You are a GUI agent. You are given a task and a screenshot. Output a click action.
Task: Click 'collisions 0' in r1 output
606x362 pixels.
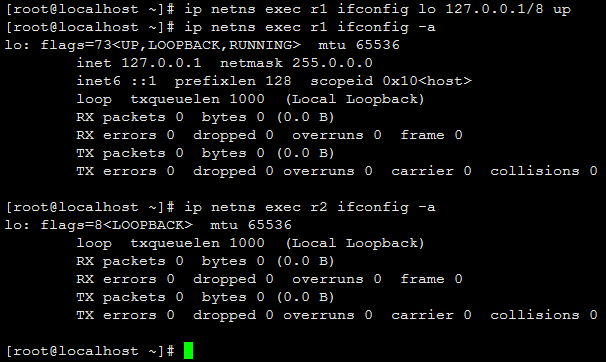click(x=544, y=171)
